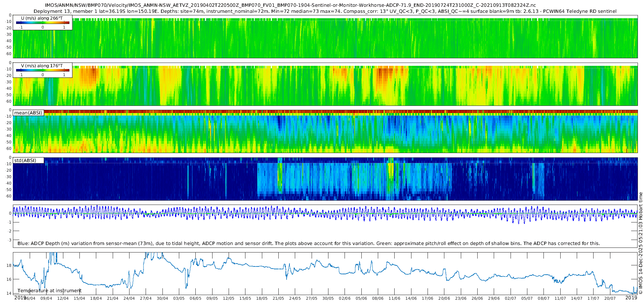
Task: Click the 2019 year label at bottom right
Action: coord(631,298)
